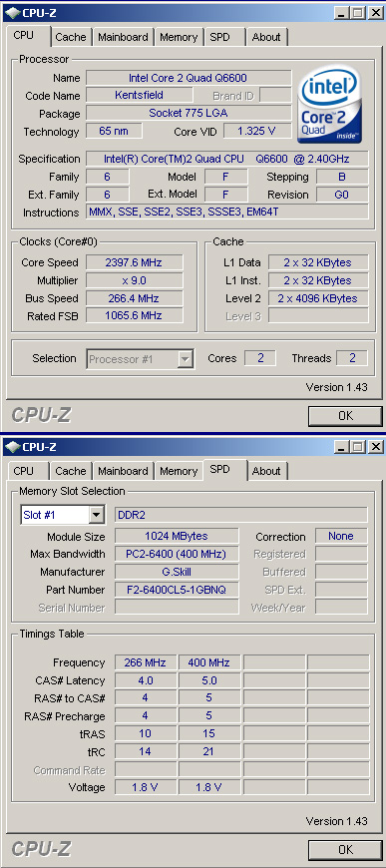Image resolution: width=386 pixels, height=868 pixels.
Task: Click the tRC 21 cell
Action: pos(209,751)
